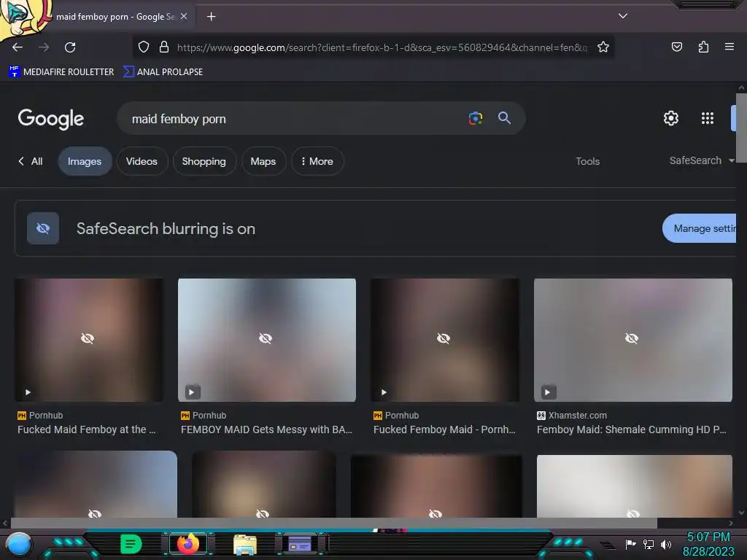Viewport: 747px width, 560px height.
Task: Unblur the FEMBOY MAID Gets Messy thumbnail
Action: pyautogui.click(x=266, y=338)
